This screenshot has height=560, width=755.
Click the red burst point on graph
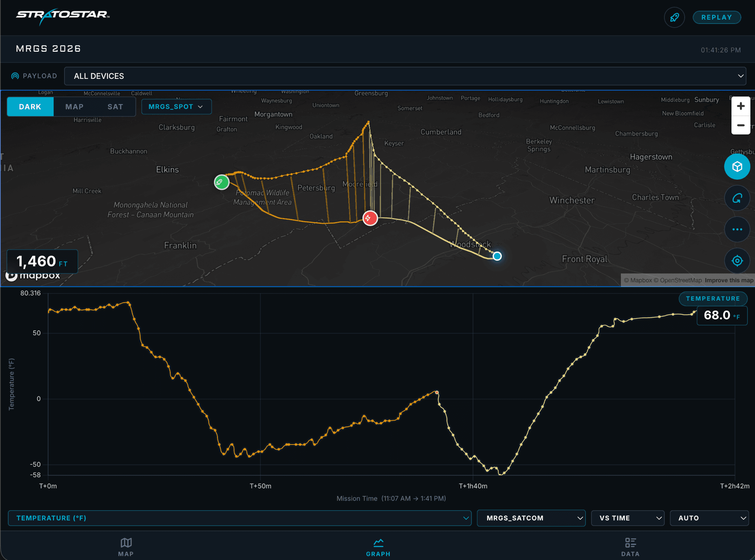437,392
